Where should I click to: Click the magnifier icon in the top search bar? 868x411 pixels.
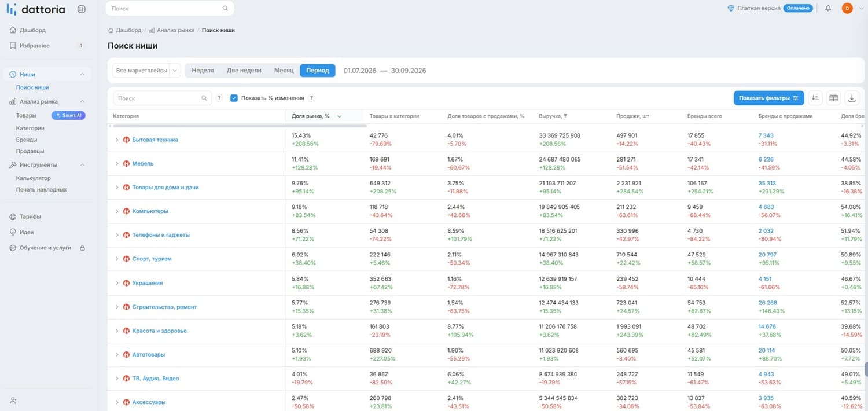click(225, 9)
